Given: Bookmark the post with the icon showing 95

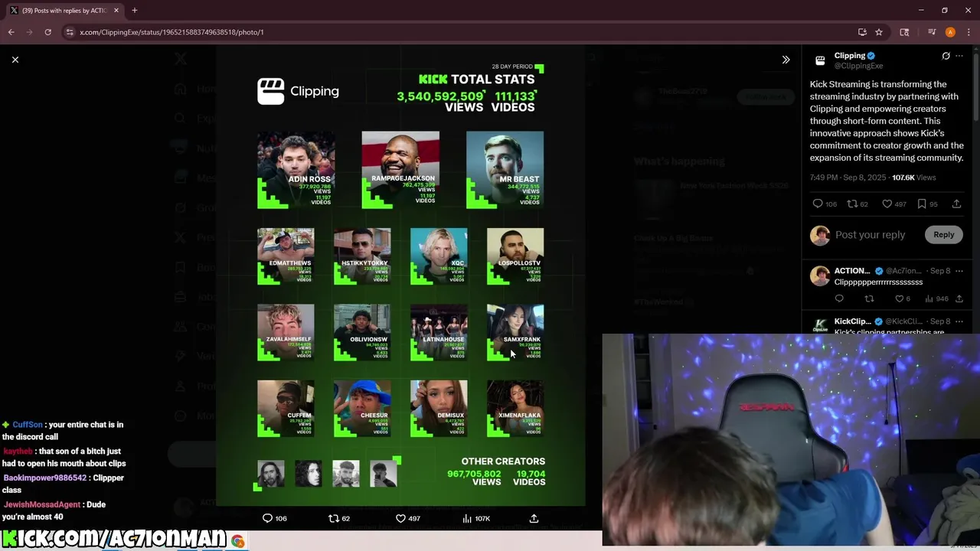Looking at the screenshot, I should [922, 204].
